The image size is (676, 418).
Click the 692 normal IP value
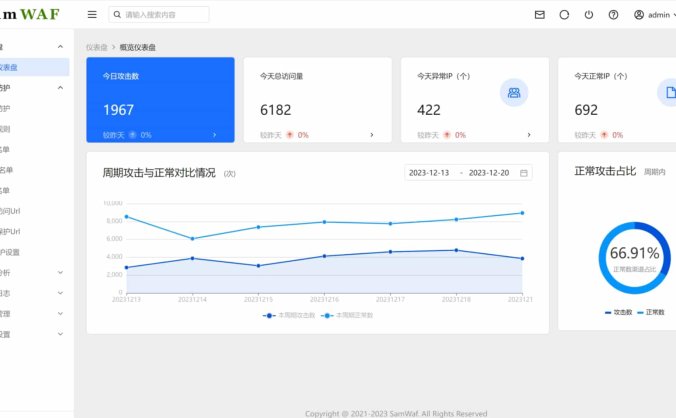pyautogui.click(x=586, y=110)
